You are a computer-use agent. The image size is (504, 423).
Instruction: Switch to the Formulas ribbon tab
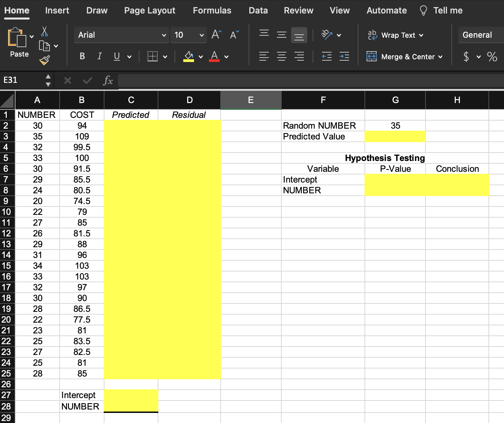point(212,10)
